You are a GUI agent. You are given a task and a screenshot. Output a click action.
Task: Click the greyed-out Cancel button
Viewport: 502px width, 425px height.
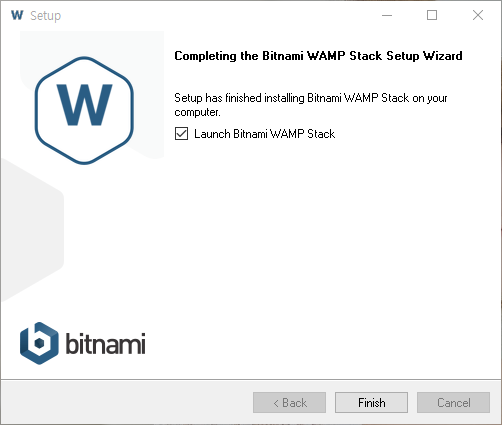point(453,402)
